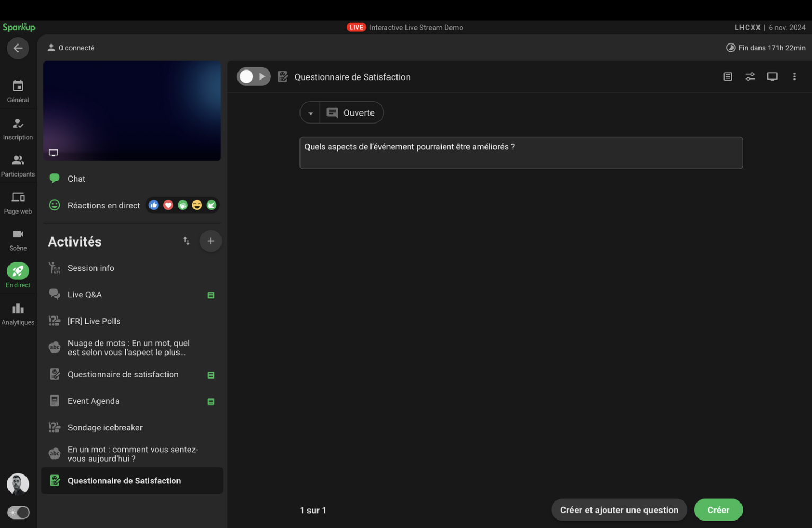The image size is (812, 528).
Task: Toggle the video preview screen icon
Action: pos(54,153)
